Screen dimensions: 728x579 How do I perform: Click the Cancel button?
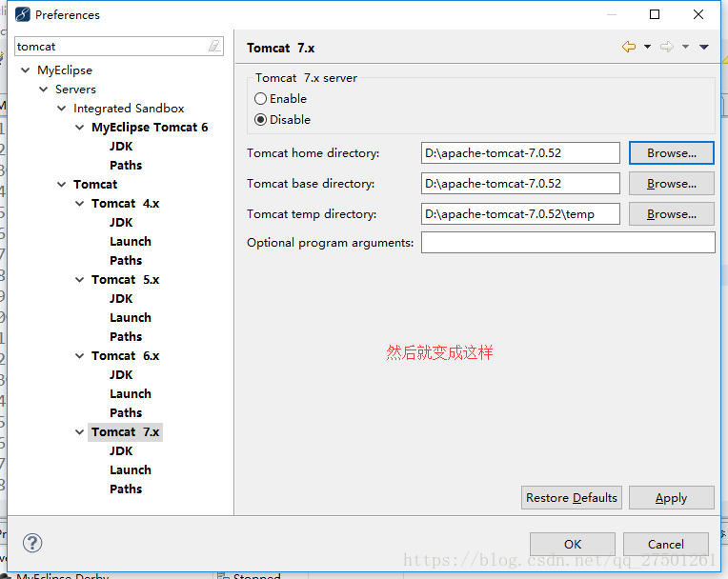pos(666,544)
